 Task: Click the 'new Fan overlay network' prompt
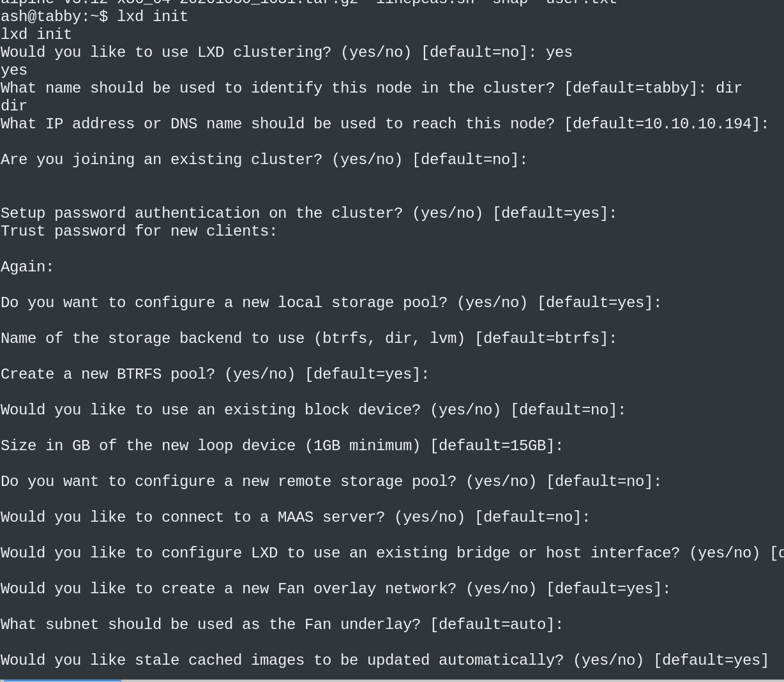coord(335,588)
